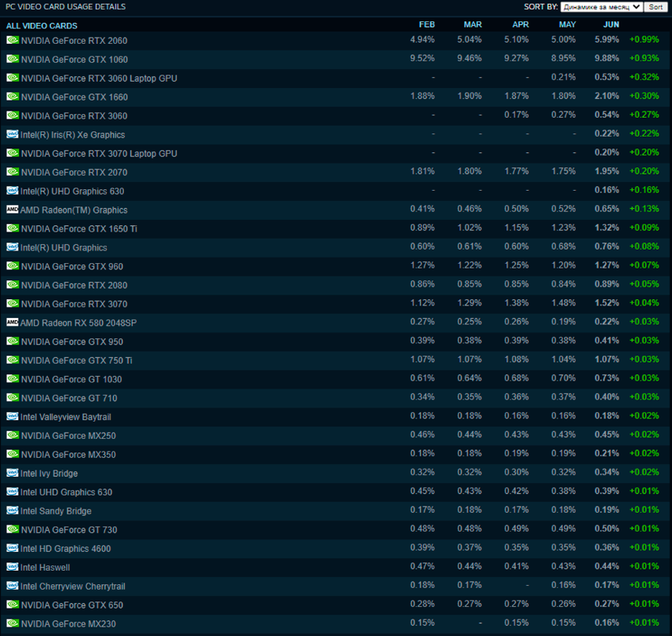The image size is (672, 636).
Task: Click NVIDIA logo beside GeForce GTX 1660
Action: (13, 97)
